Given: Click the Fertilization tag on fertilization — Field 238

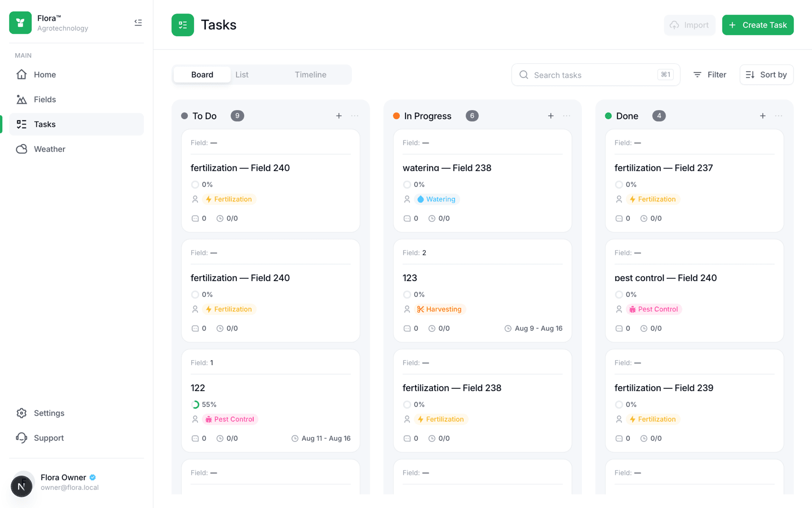Looking at the screenshot, I should pyautogui.click(x=441, y=419).
